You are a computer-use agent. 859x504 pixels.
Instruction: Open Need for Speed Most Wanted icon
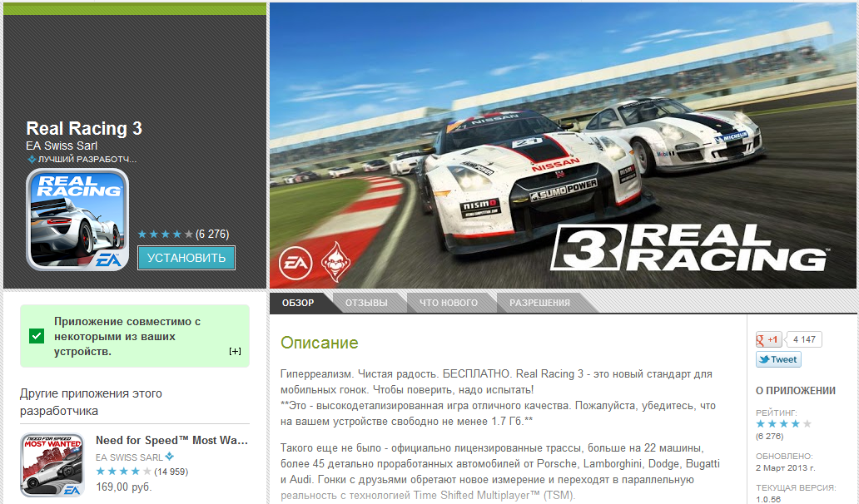[x=52, y=465]
